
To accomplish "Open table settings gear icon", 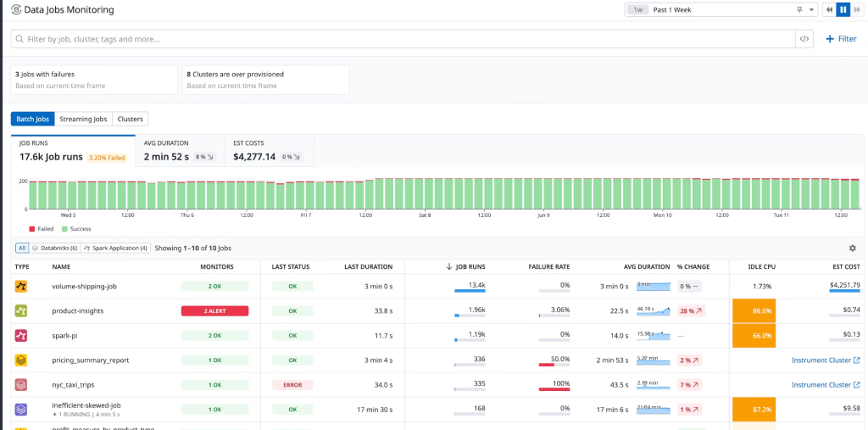I will pos(852,248).
